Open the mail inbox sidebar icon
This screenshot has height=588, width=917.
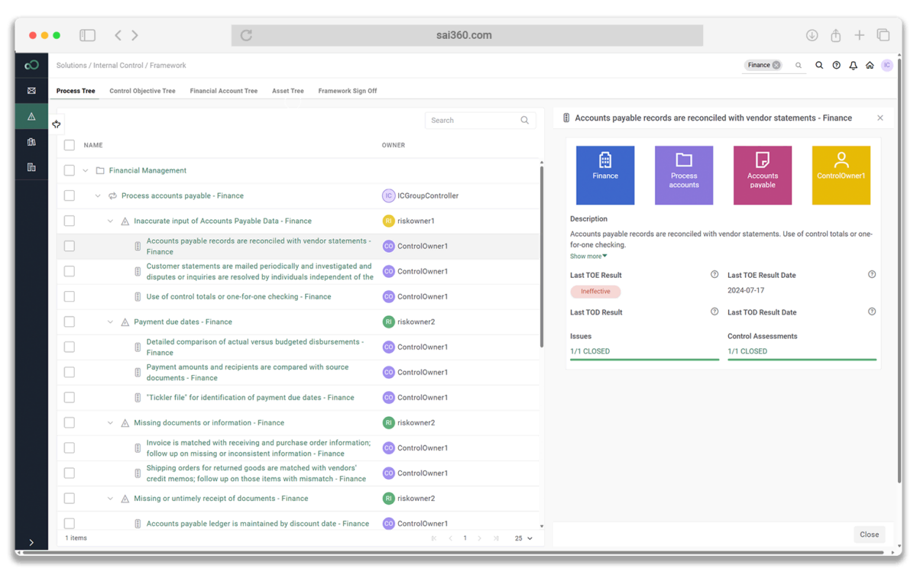(31, 91)
